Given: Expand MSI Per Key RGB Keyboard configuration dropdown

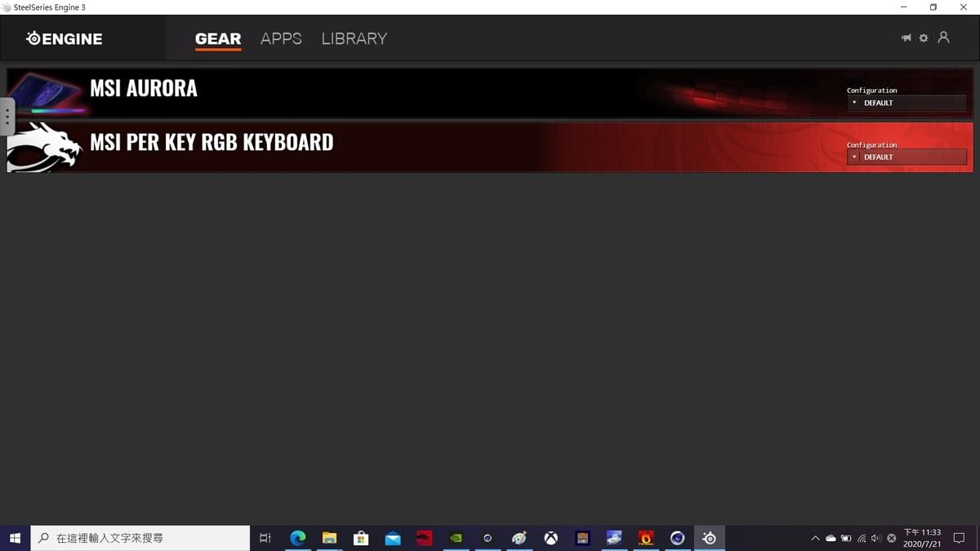Looking at the screenshot, I should [906, 157].
